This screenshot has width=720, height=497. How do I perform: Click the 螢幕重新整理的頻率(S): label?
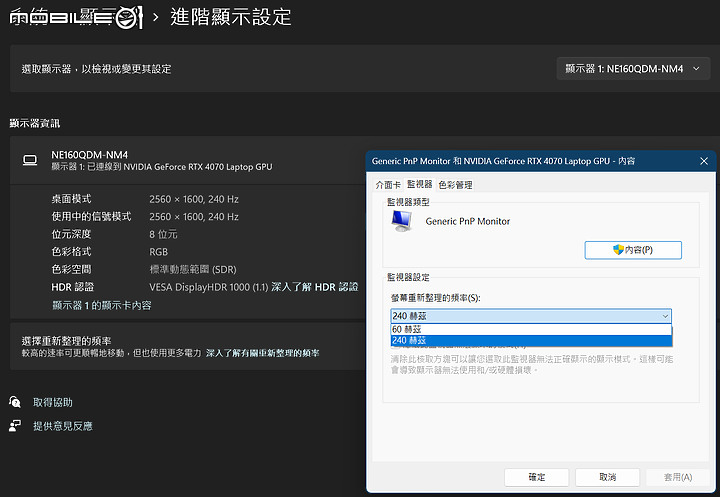tap(435, 298)
